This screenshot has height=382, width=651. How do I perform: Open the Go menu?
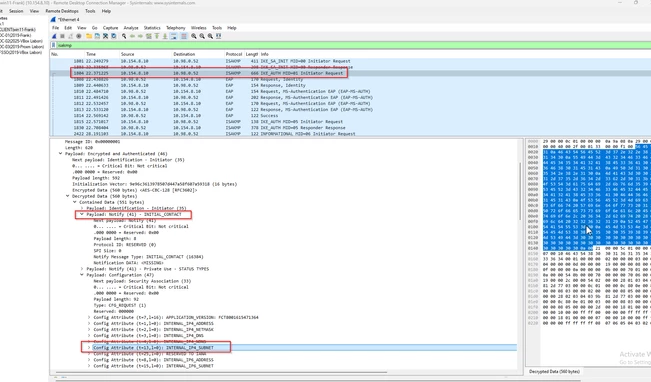tap(95, 28)
